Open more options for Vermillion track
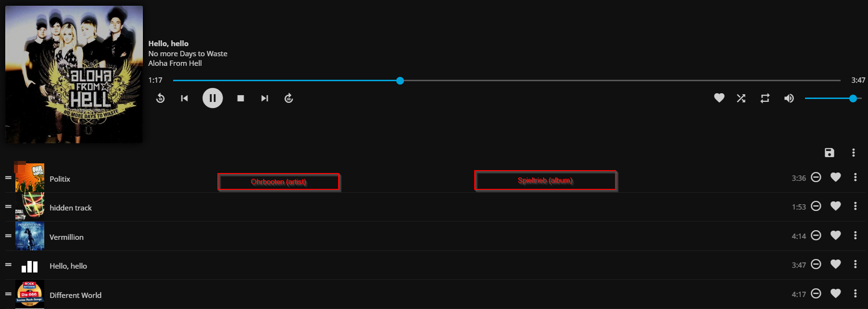Image resolution: width=868 pixels, height=309 pixels. (x=855, y=235)
